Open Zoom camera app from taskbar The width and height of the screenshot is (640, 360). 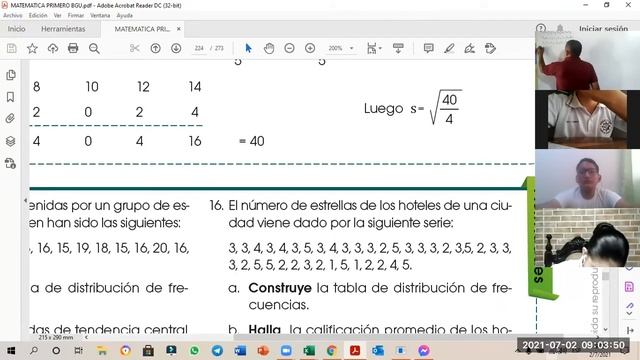(286, 351)
